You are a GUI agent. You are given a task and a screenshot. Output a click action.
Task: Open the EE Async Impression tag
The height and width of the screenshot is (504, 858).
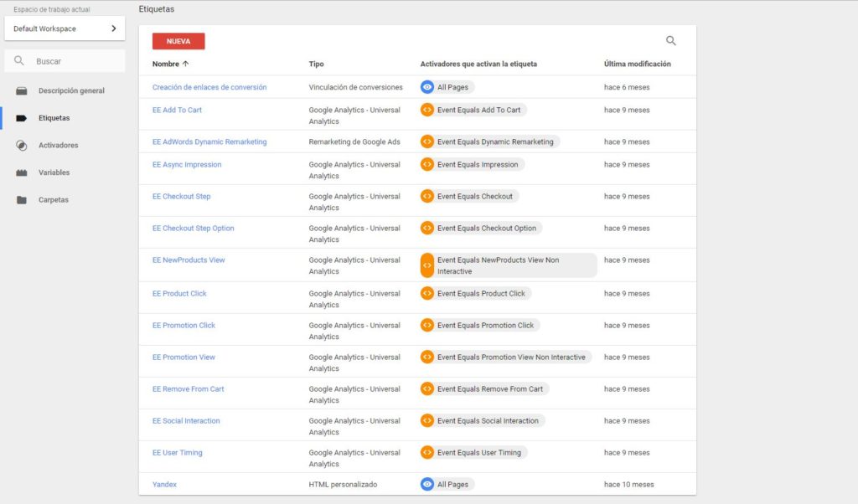(187, 165)
